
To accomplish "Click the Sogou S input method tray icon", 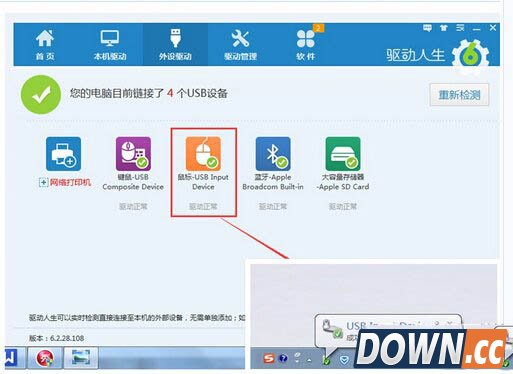I will click(x=269, y=359).
